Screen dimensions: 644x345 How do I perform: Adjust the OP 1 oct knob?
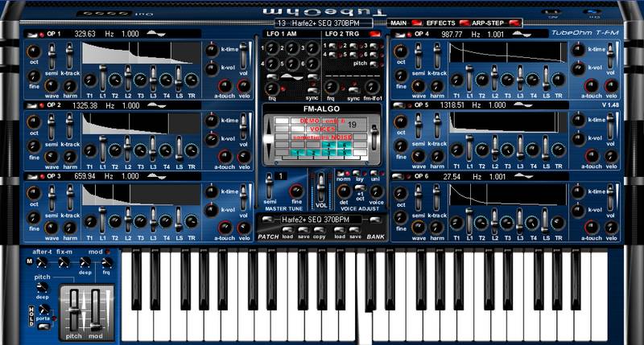tap(34, 51)
